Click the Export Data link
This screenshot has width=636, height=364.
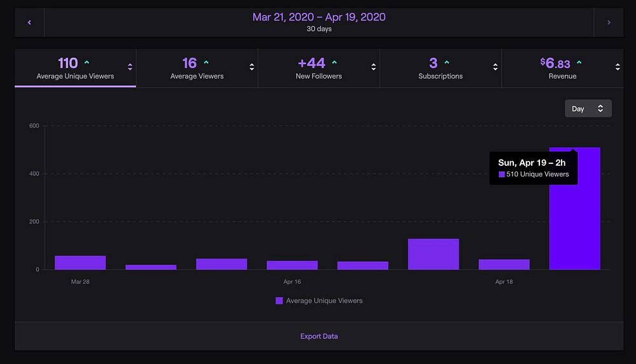tap(319, 336)
